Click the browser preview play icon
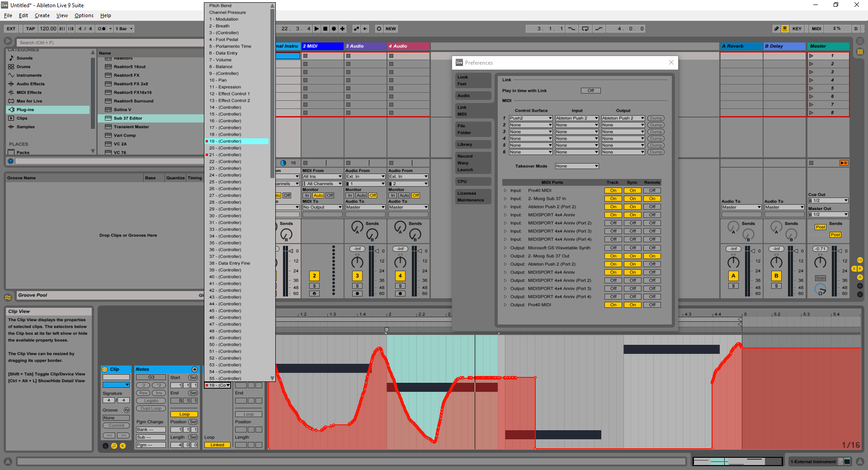Image resolution: width=868 pixels, height=470 pixels. tap(11, 161)
